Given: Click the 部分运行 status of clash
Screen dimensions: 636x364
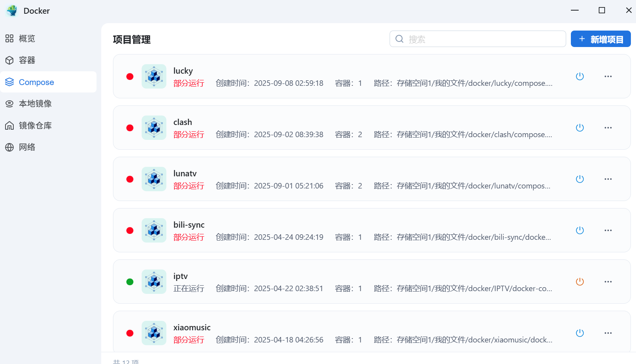Looking at the screenshot, I should (x=189, y=134).
